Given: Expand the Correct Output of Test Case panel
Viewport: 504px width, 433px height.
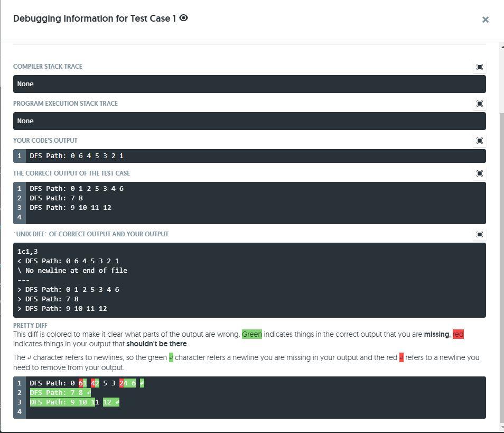Looking at the screenshot, I should coord(480,173).
